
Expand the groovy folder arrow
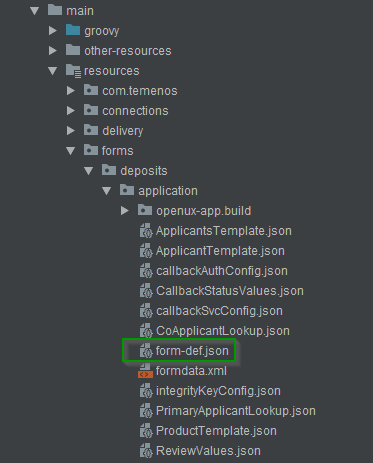(x=53, y=31)
